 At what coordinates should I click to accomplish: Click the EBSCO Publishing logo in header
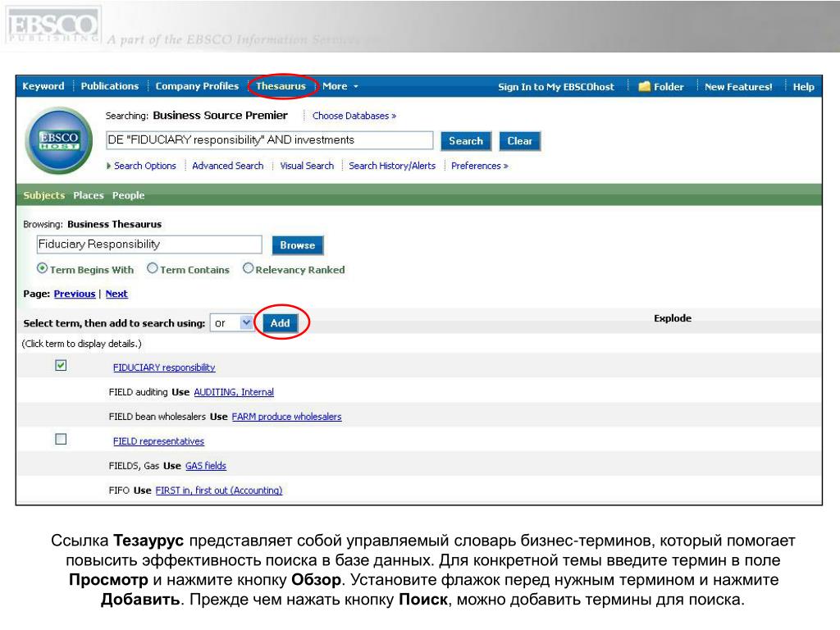[53, 25]
